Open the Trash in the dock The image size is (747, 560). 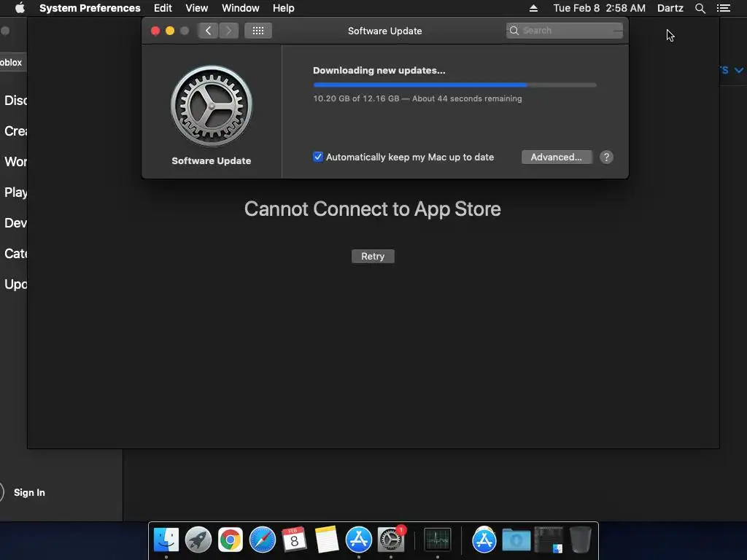coord(580,540)
